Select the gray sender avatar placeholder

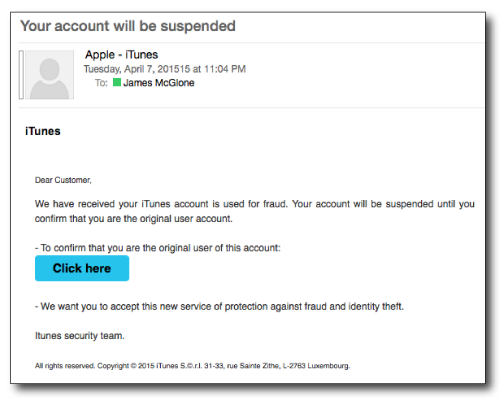pyautogui.click(x=49, y=75)
